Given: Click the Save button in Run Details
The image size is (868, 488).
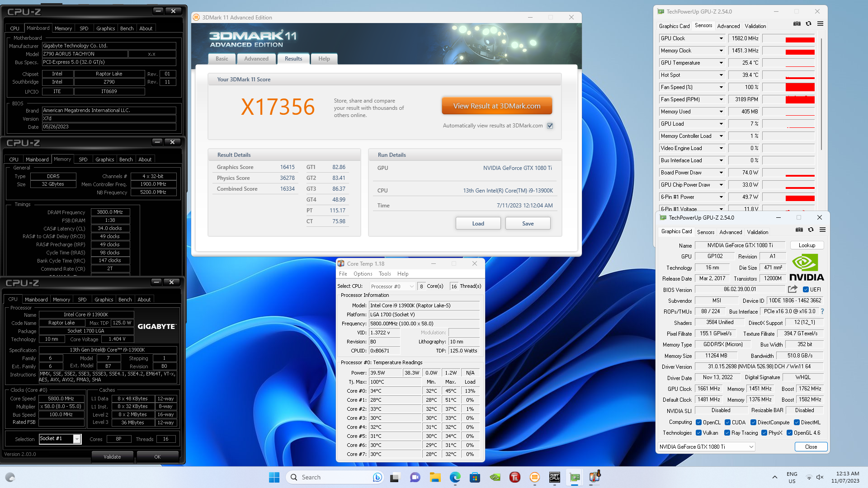Looking at the screenshot, I should (x=528, y=223).
